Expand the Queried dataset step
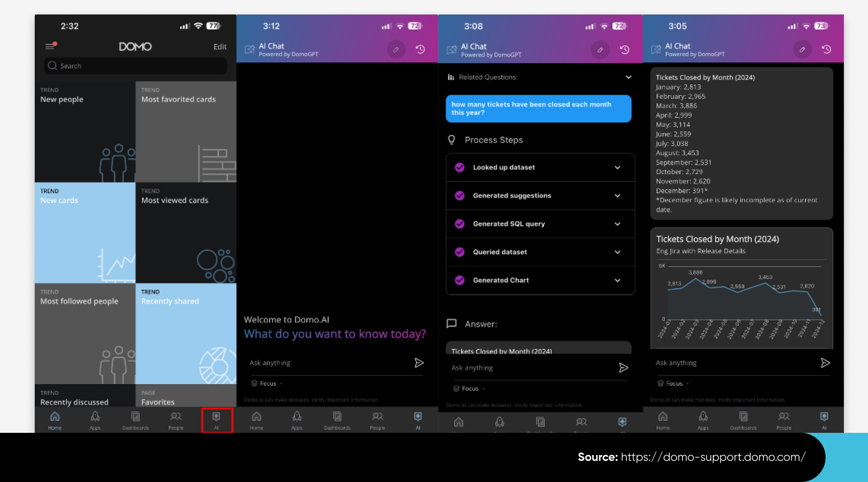868x482 pixels. point(617,252)
